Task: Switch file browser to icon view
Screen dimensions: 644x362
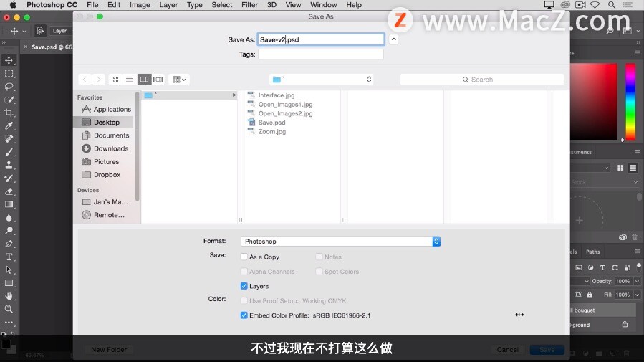Action: 115,80
